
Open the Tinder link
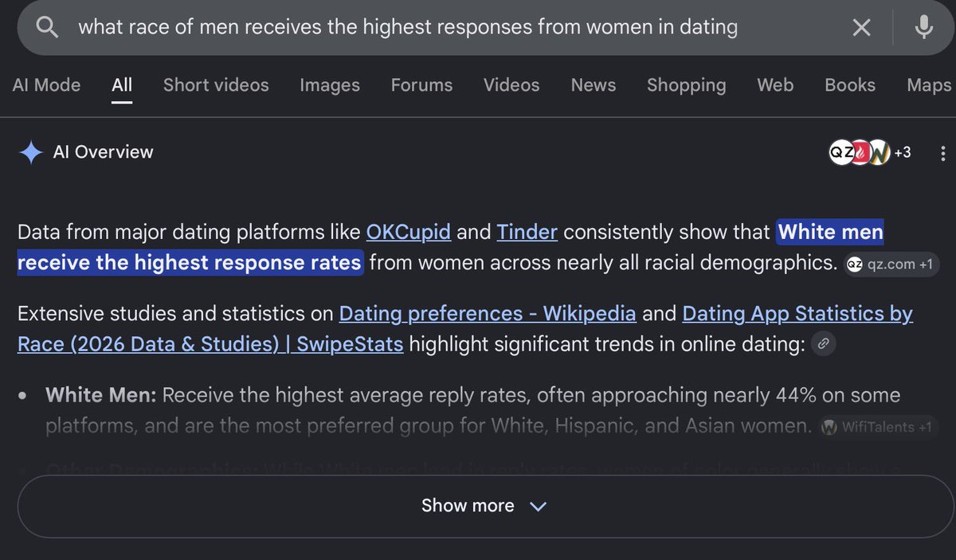tap(527, 233)
